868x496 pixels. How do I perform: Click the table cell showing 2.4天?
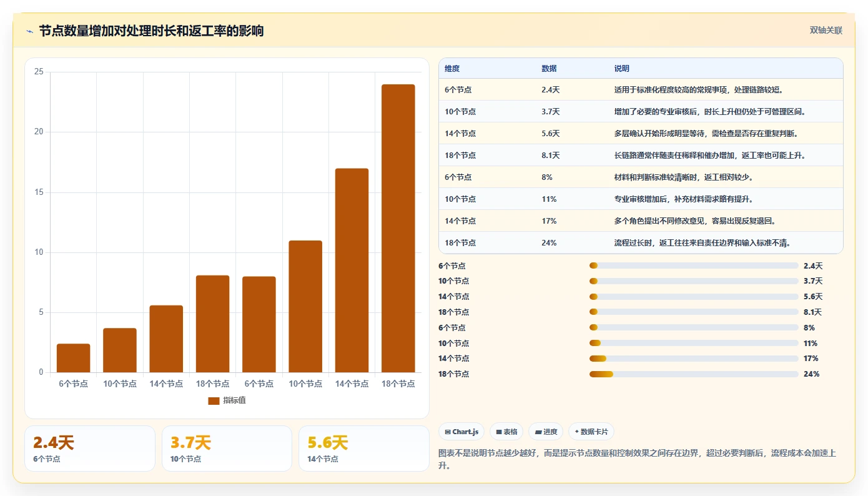pyautogui.click(x=551, y=90)
